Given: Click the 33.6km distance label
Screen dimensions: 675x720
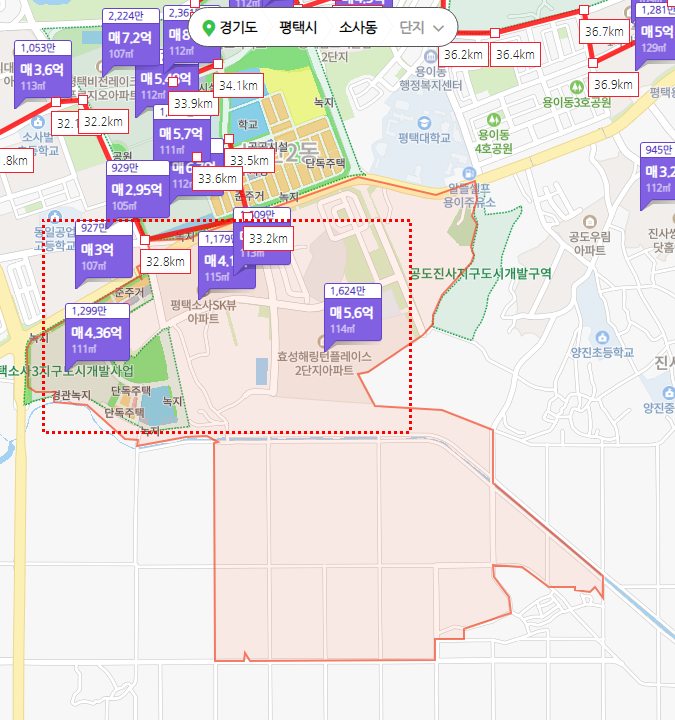Looking at the screenshot, I should click(x=217, y=179).
